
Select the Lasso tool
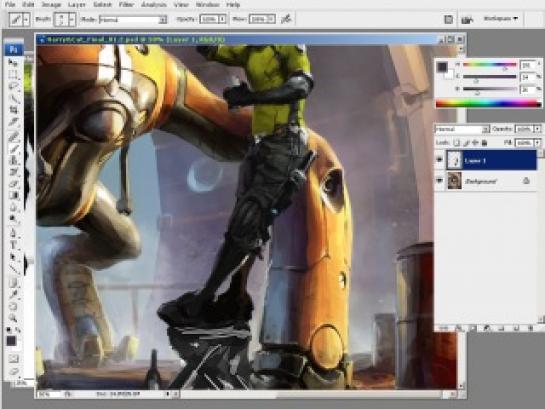point(13,86)
